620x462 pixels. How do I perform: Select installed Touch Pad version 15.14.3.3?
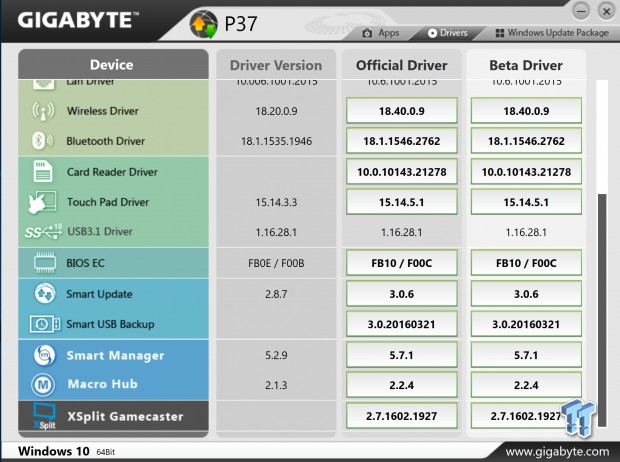coord(276,203)
